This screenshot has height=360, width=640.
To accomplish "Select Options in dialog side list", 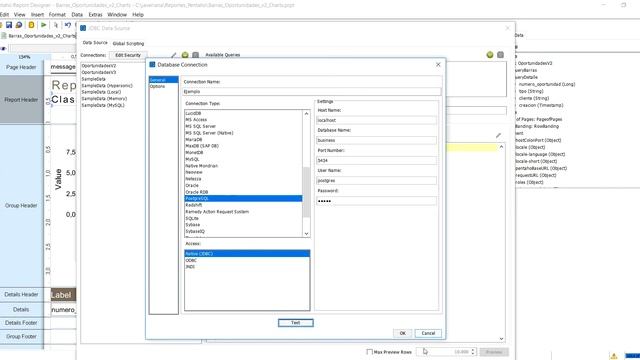I will 163,87.
